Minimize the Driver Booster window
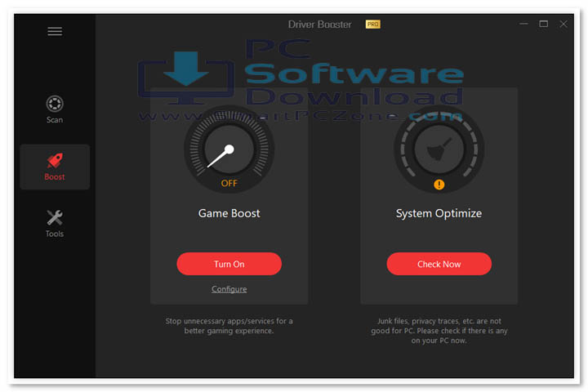588x392 pixels. (523, 24)
